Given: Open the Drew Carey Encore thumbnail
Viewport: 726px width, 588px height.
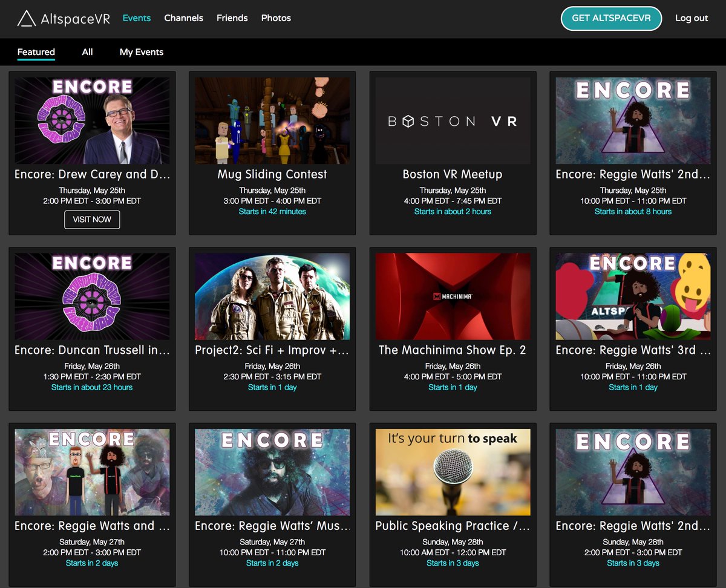Looking at the screenshot, I should tap(92, 120).
